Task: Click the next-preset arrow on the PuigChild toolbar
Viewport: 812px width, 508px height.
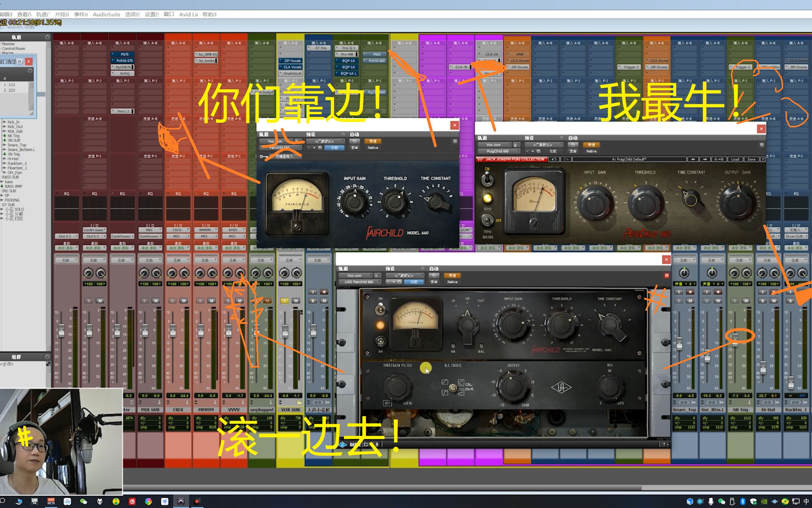Action: pos(705,159)
